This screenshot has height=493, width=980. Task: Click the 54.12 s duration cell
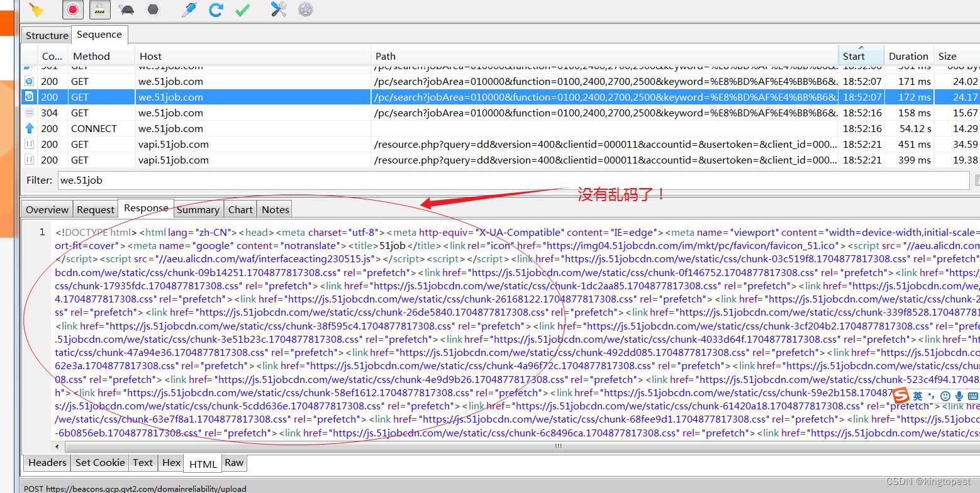tap(915, 129)
